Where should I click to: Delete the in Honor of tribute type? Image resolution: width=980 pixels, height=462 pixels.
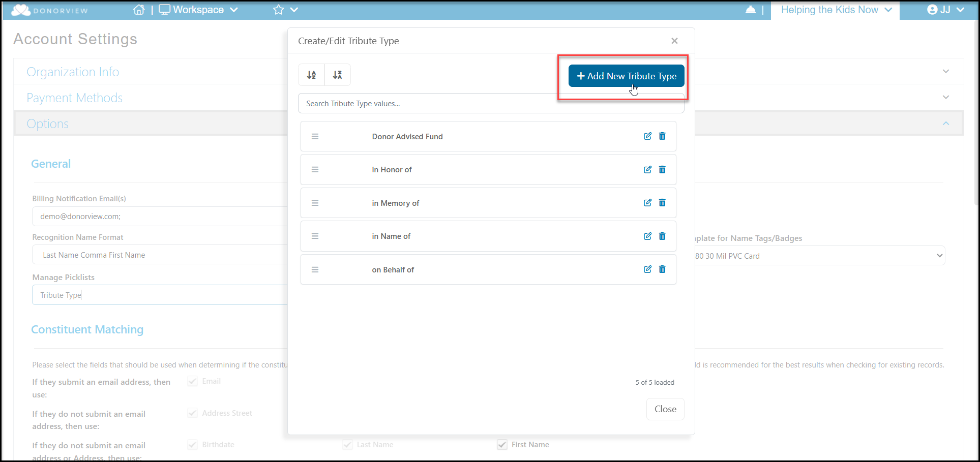(x=662, y=170)
